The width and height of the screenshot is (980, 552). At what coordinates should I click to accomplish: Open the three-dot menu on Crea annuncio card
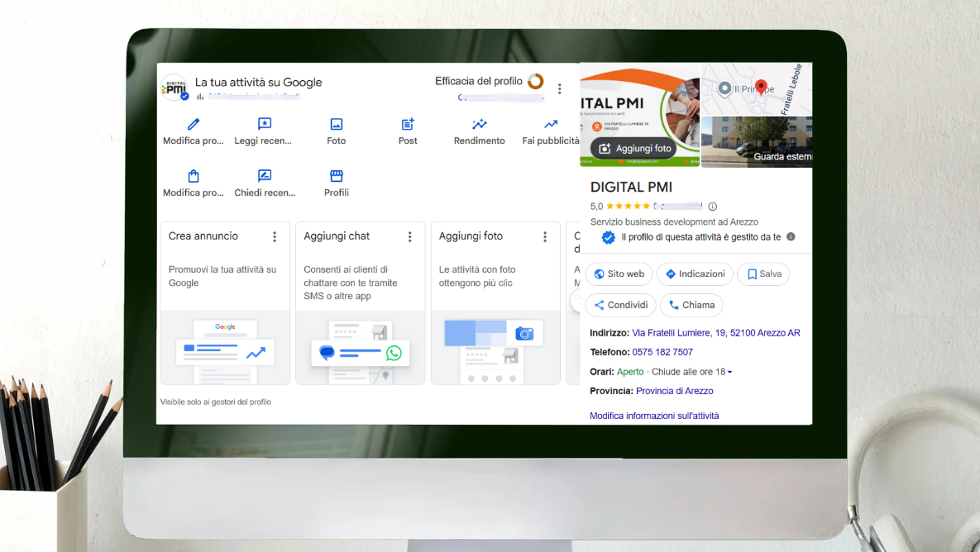tap(275, 236)
